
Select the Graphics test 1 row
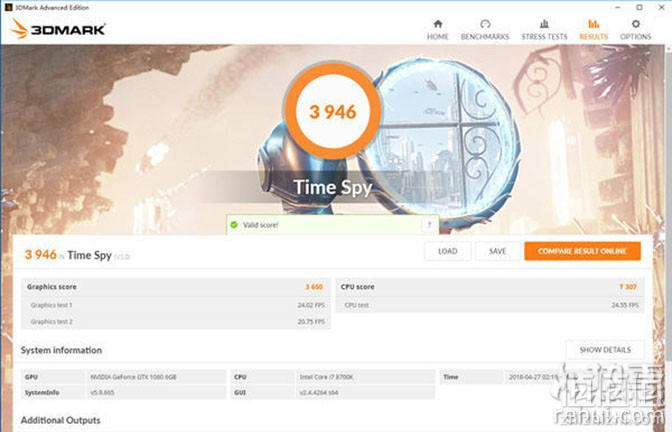click(x=176, y=305)
